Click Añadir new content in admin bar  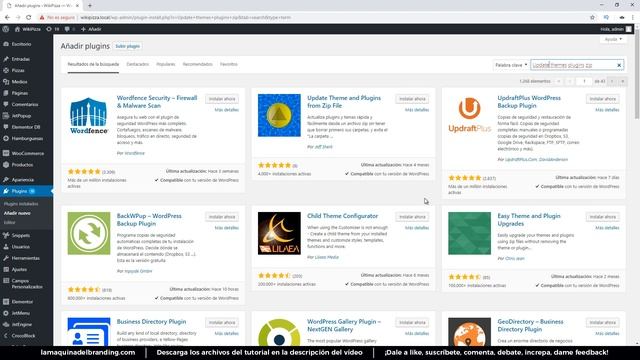pos(91,29)
